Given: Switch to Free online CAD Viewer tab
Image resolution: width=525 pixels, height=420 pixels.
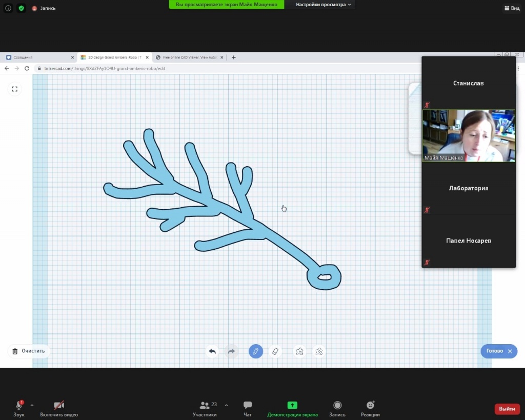Looking at the screenshot, I should tap(190, 57).
